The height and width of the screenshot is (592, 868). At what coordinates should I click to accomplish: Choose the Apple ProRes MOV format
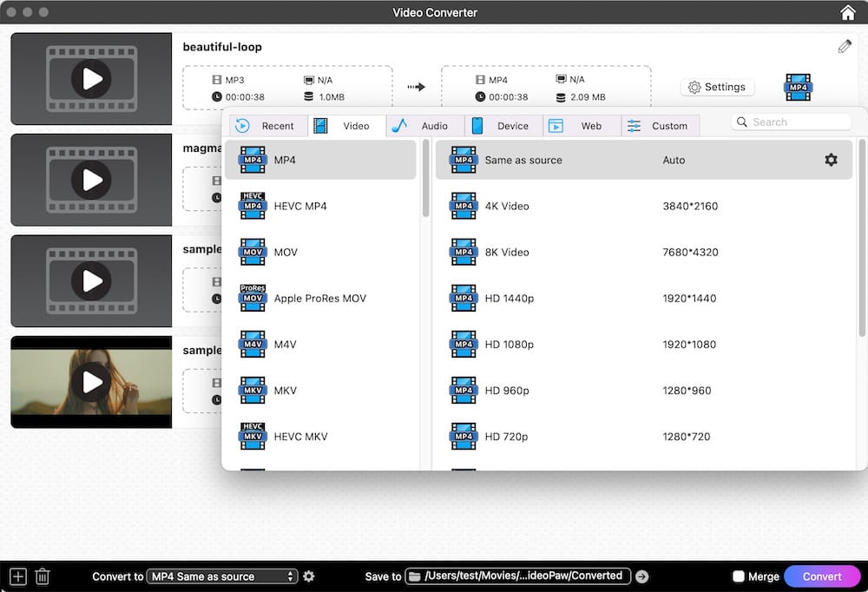(x=320, y=298)
